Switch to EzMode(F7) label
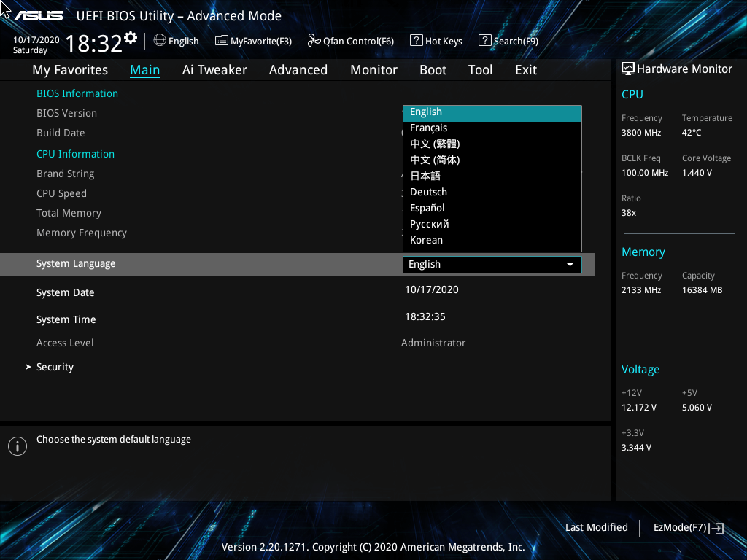 [680, 528]
